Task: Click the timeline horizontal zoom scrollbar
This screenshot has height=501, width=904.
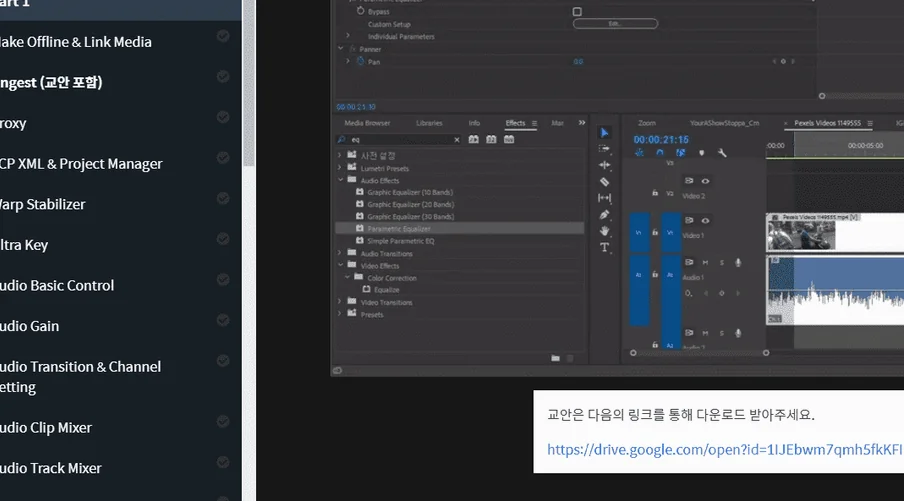Action: 700,352
